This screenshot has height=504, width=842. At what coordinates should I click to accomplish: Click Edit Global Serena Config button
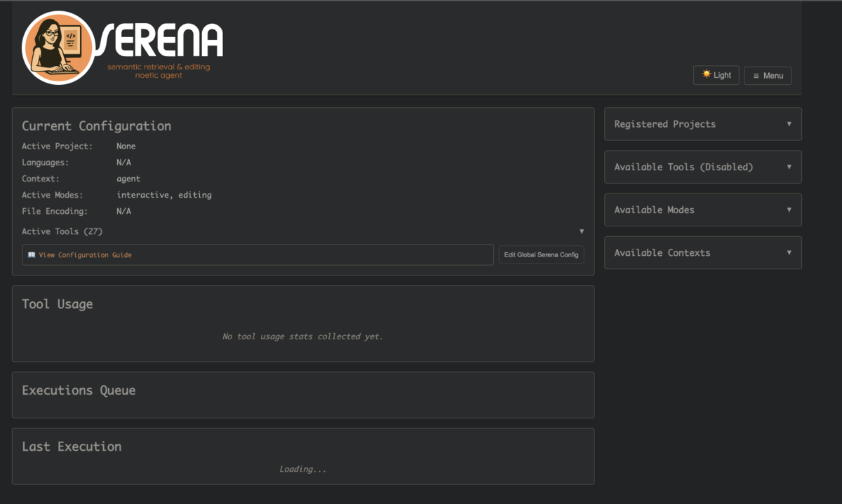click(x=541, y=254)
